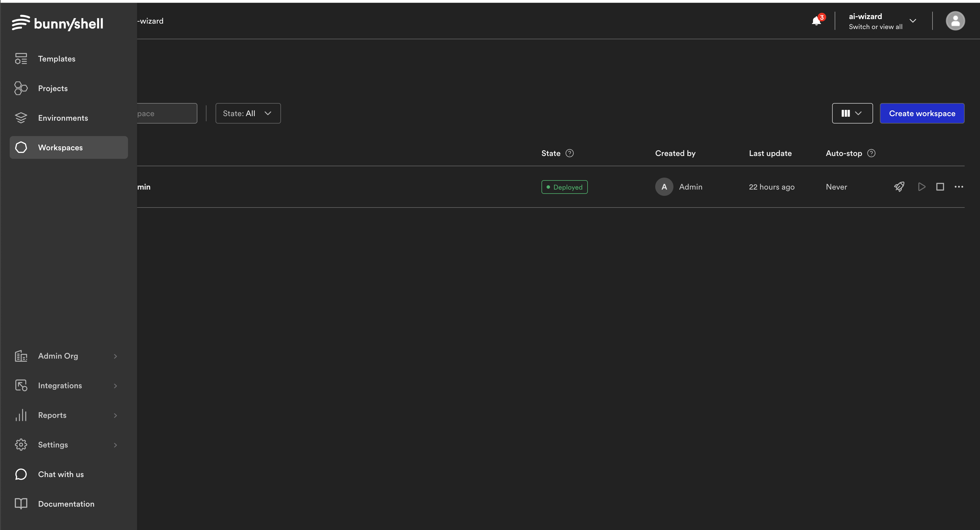Expand Reports submenu chevron
This screenshot has height=530, width=980.
pyautogui.click(x=115, y=415)
